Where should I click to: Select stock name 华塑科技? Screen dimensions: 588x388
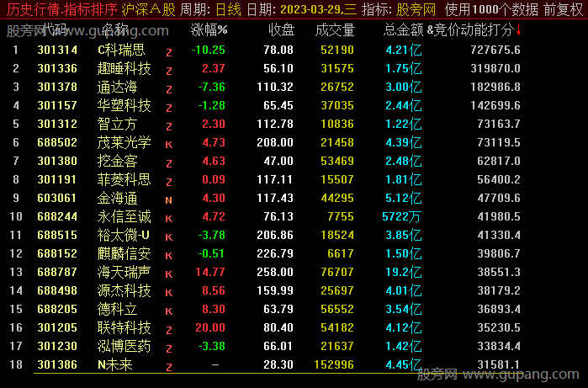point(124,105)
